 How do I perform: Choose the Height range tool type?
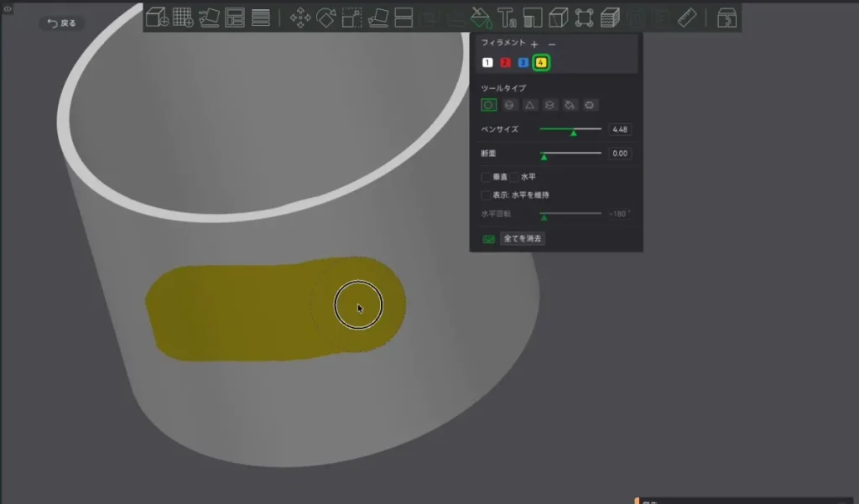pos(549,105)
